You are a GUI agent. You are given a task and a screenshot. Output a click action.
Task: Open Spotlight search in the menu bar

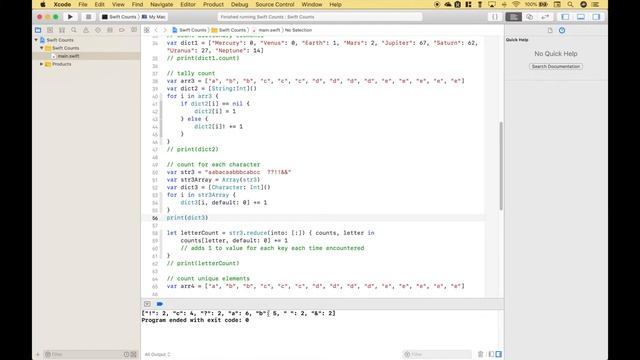click(570, 4)
